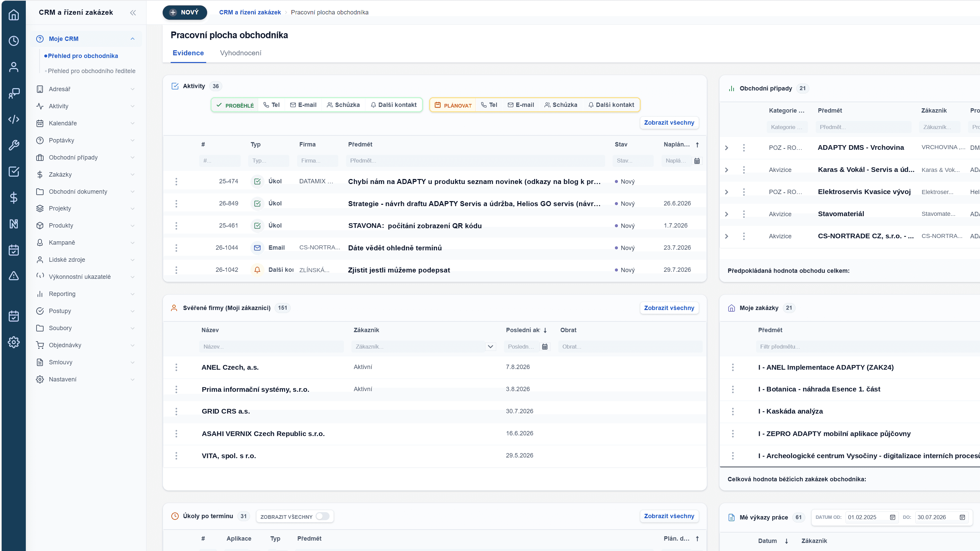The width and height of the screenshot is (980, 551).
Task: Switch to the Vyhodnocení tab
Action: click(240, 53)
